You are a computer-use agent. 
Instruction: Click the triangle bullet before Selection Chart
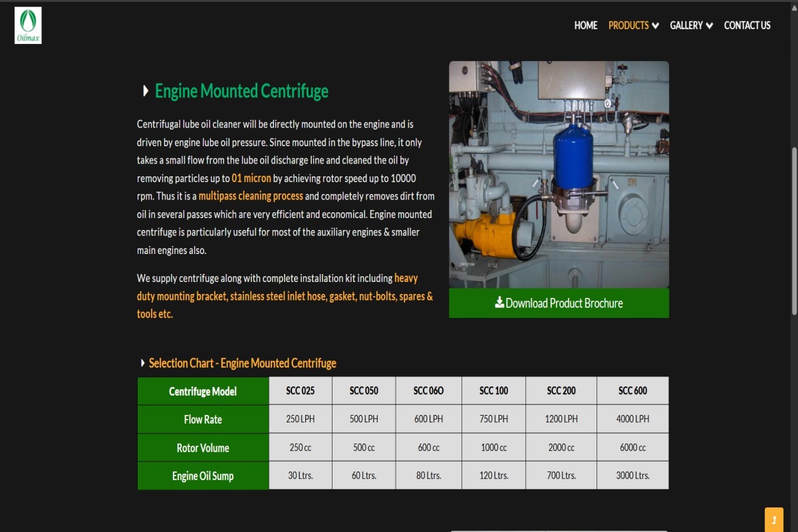pyautogui.click(x=142, y=363)
